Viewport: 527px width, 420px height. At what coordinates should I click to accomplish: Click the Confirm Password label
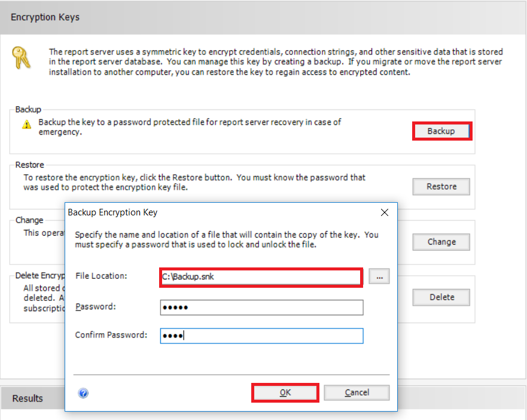click(x=111, y=335)
